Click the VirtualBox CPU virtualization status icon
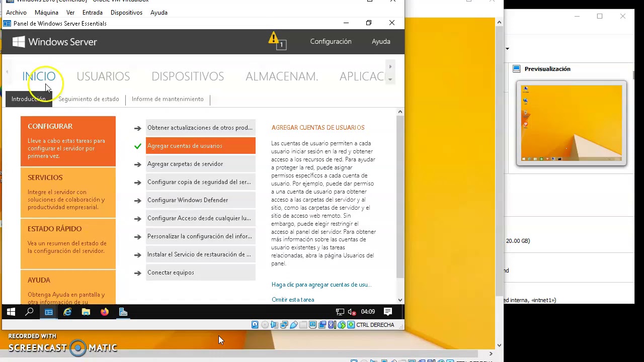The height and width of the screenshot is (362, 644). (332, 325)
